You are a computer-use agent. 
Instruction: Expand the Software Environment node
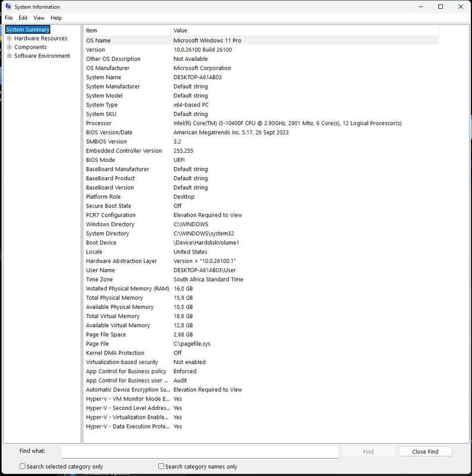click(x=10, y=56)
